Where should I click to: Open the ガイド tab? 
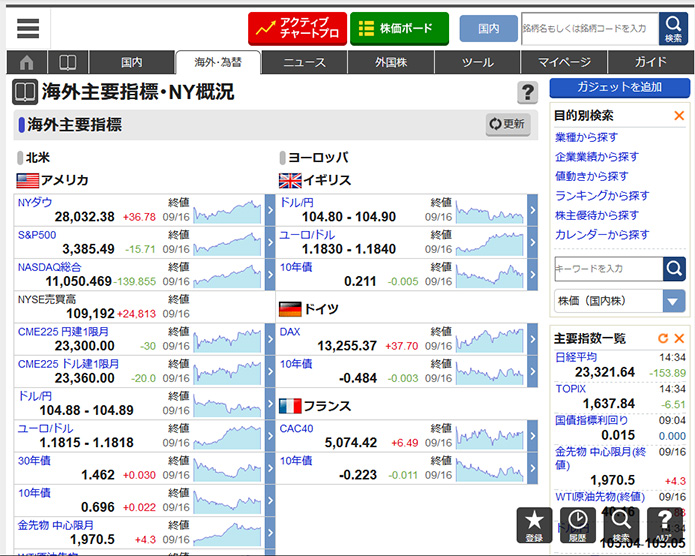coord(651,62)
